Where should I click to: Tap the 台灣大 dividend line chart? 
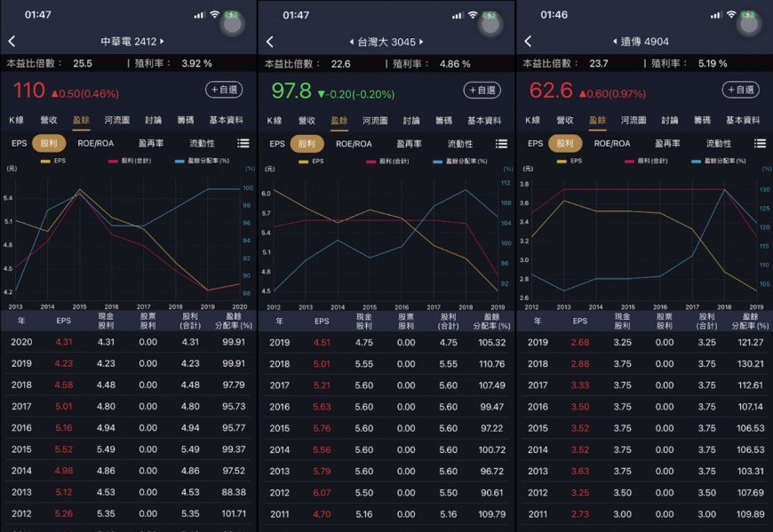tap(386, 239)
